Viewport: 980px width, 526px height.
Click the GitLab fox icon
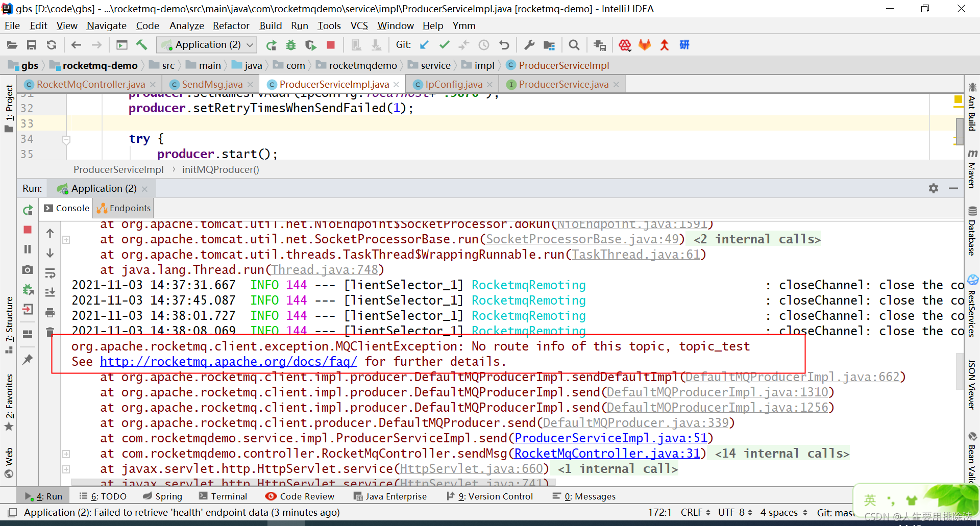645,45
